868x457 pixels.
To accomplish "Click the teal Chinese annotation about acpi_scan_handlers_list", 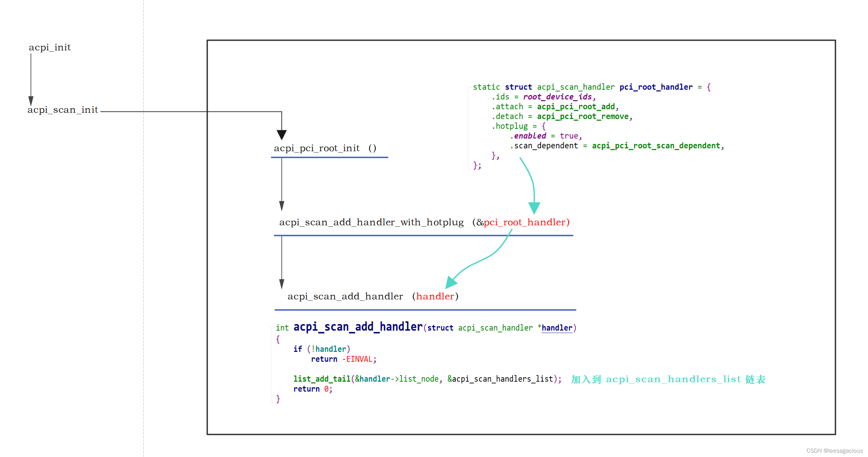I will (668, 379).
